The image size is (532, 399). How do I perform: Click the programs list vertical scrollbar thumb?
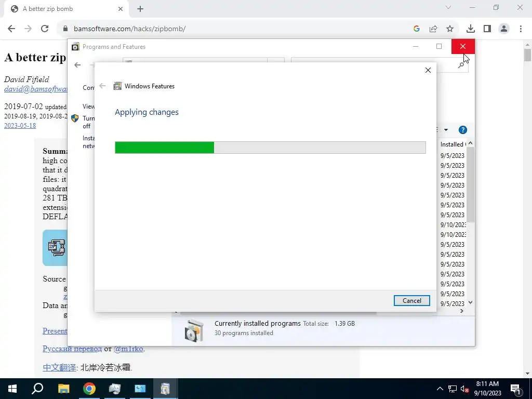[x=470, y=185]
